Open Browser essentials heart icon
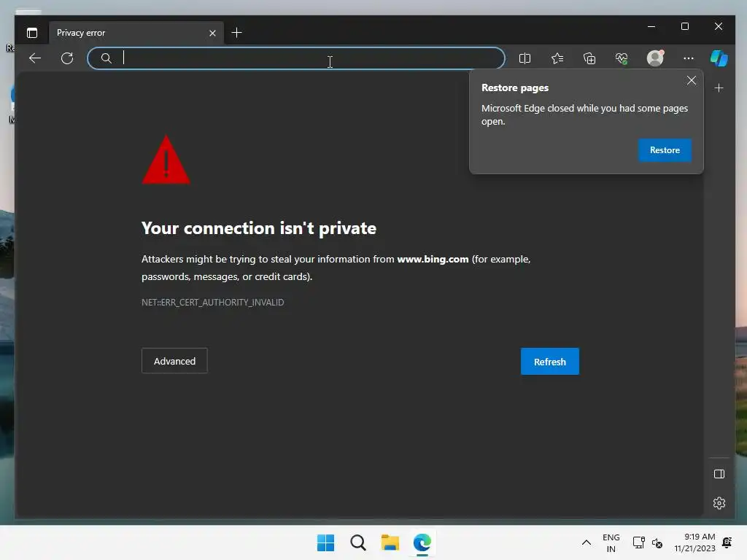The image size is (747, 560). (x=622, y=58)
